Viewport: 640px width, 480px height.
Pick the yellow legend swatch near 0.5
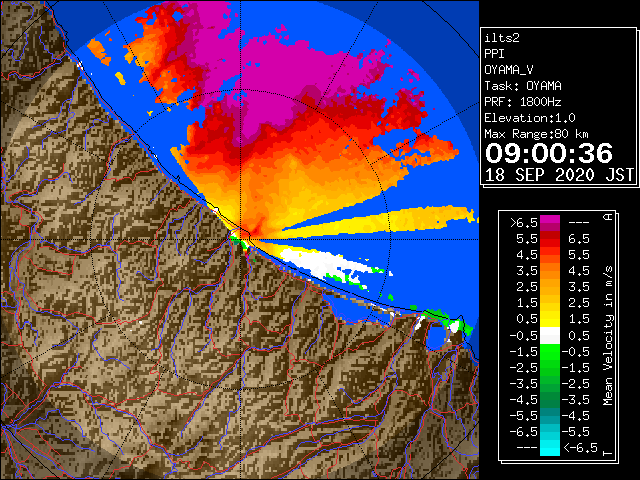pyautogui.click(x=550, y=319)
